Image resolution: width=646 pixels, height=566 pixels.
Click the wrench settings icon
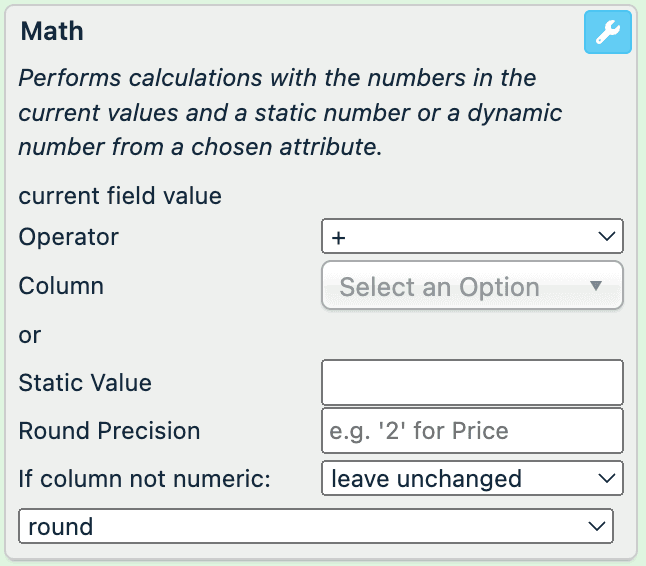click(x=608, y=33)
